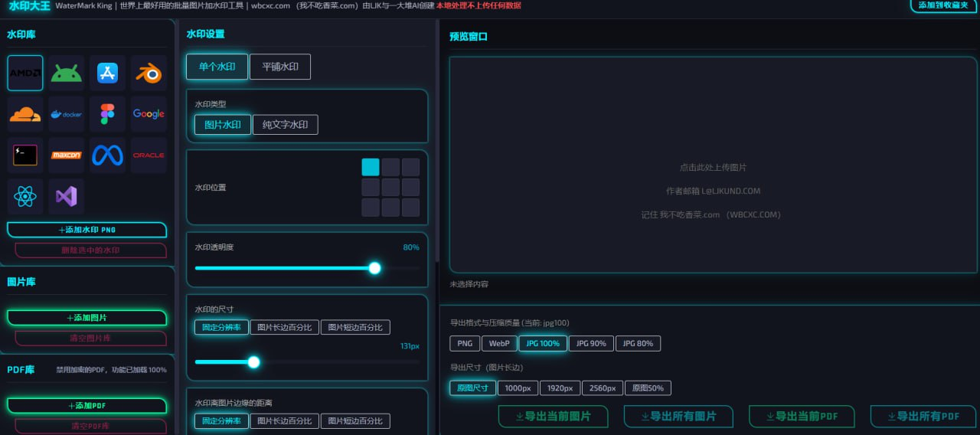Set watermark position to bottom-right cell
The image size is (980, 435).
point(410,208)
